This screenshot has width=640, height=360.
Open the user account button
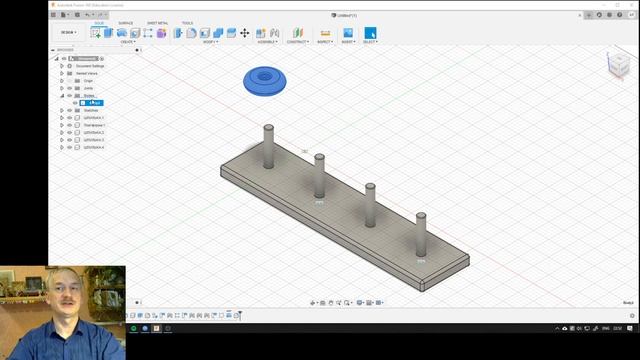click(631, 15)
